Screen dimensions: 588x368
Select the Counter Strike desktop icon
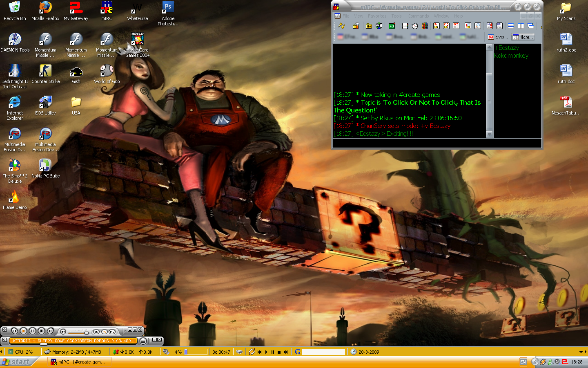pos(45,74)
